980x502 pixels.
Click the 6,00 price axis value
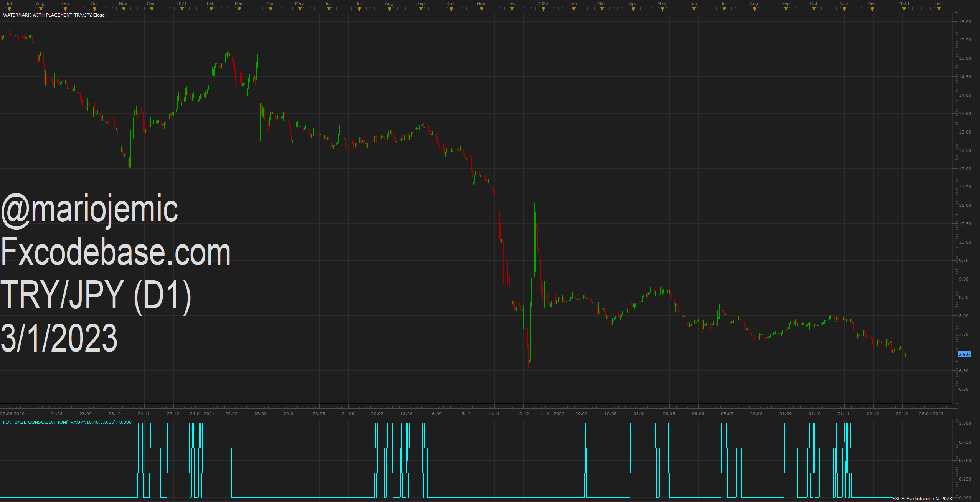point(964,389)
